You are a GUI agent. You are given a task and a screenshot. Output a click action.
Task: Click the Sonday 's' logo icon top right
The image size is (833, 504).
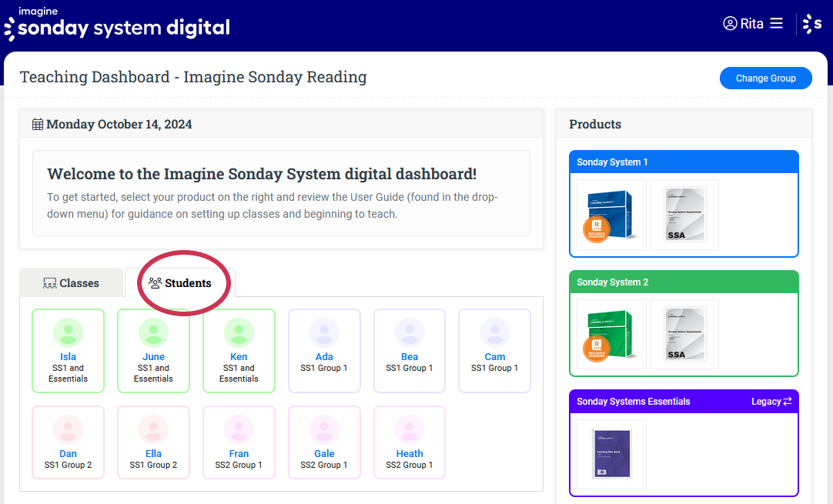tap(812, 24)
